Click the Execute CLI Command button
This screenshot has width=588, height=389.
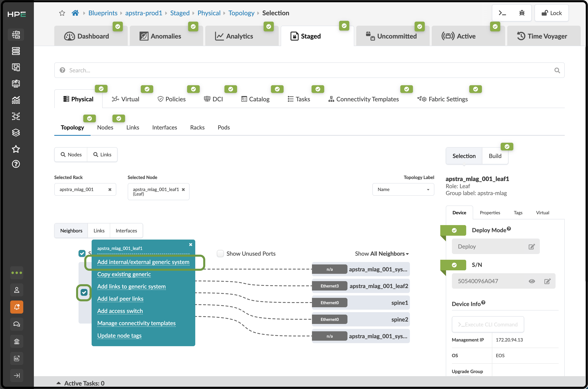click(488, 325)
